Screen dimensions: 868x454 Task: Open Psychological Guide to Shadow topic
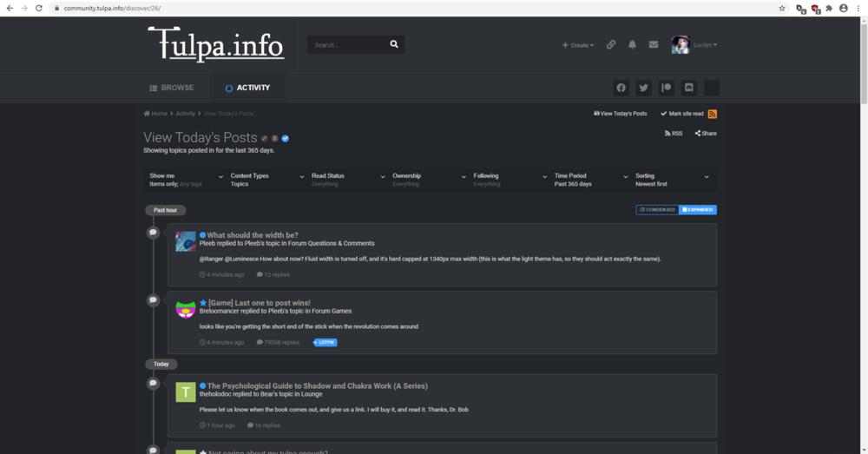317,386
